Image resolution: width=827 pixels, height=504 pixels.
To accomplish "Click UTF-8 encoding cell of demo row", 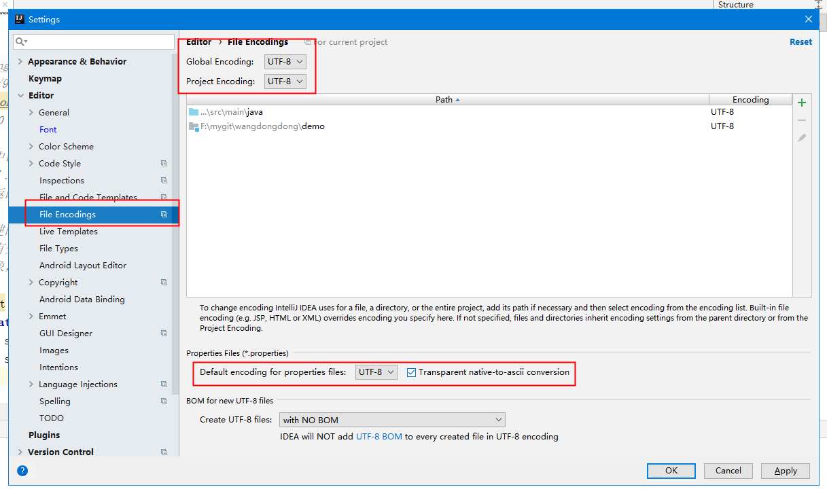I will point(722,126).
